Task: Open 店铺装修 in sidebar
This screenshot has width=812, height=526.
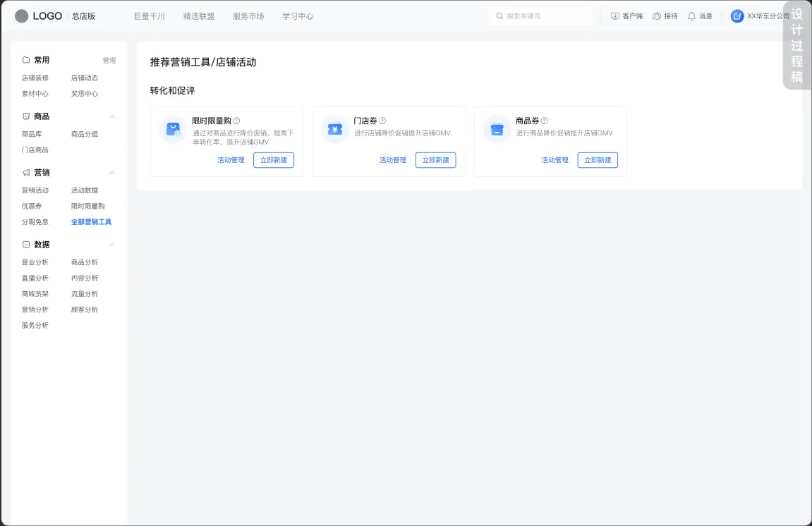Action: pos(35,78)
